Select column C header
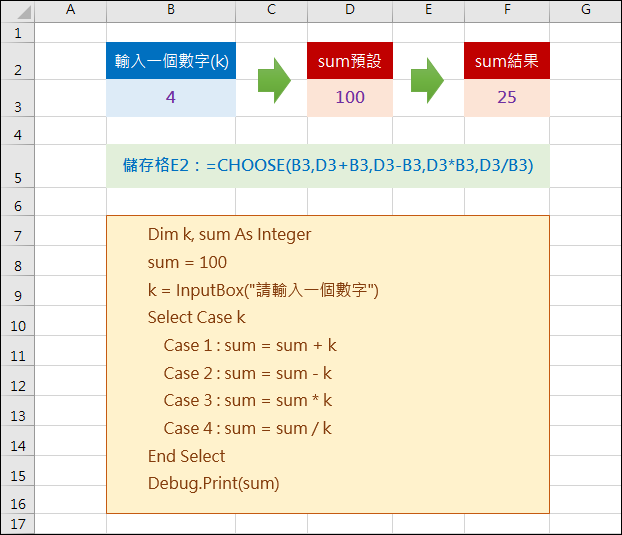This screenshot has height=535, width=622. coord(271,11)
